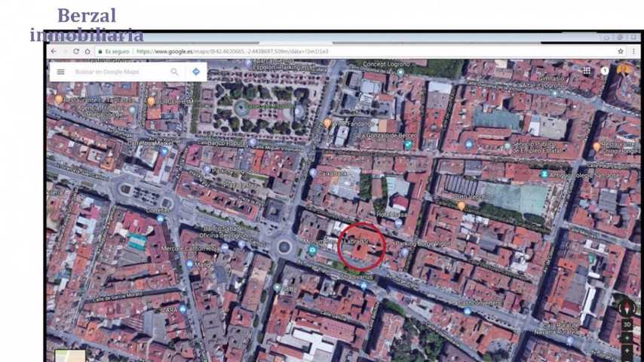Viewport: 644px width, 362px height.
Task: Switch map layer via bottom-left thumbnail
Action: 70,355
